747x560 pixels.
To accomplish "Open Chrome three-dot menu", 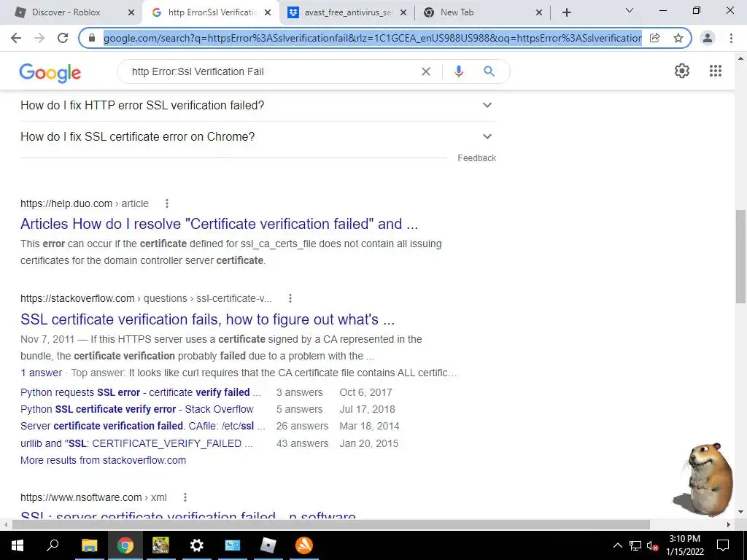I will tap(731, 38).
